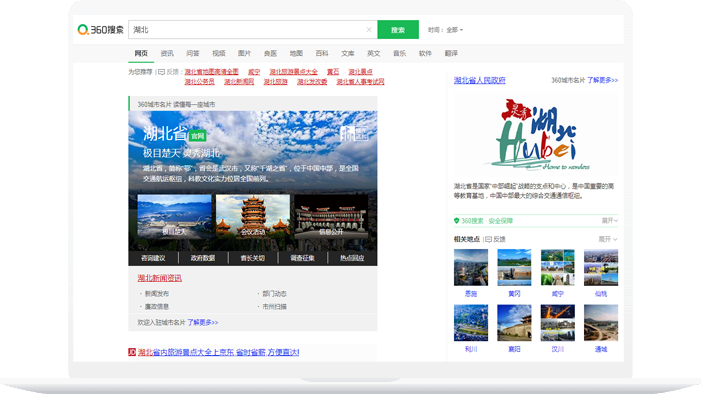701x394 pixels.
Task: Click the red JD icon on the ad result
Action: click(132, 352)
